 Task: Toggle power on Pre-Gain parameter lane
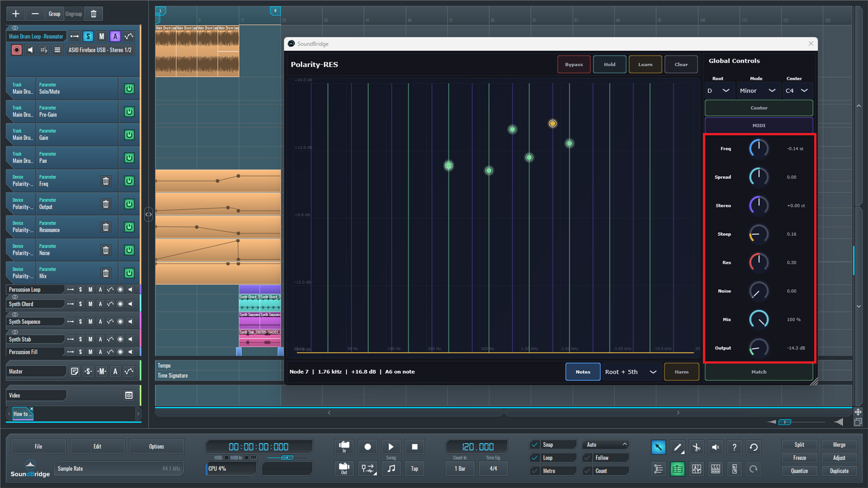click(129, 112)
